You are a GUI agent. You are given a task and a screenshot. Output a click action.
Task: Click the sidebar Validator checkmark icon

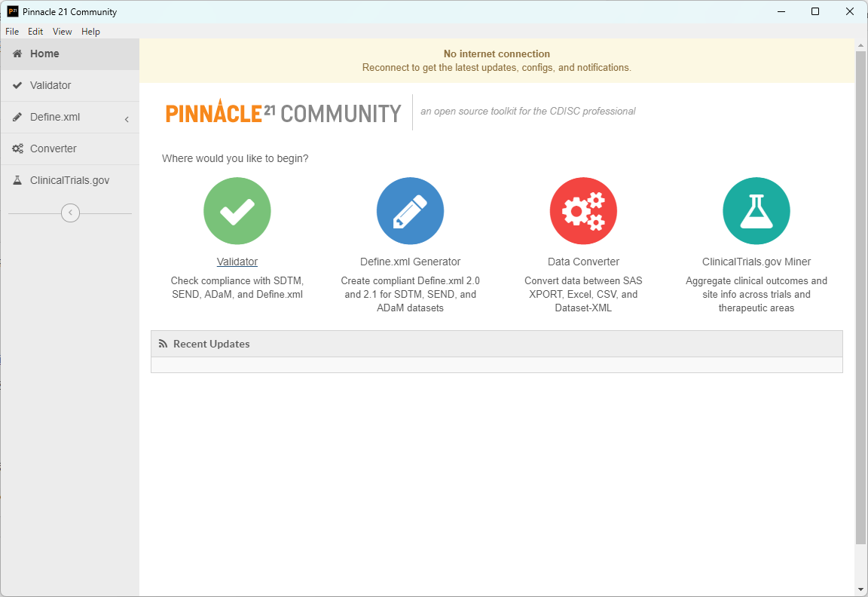(x=18, y=85)
